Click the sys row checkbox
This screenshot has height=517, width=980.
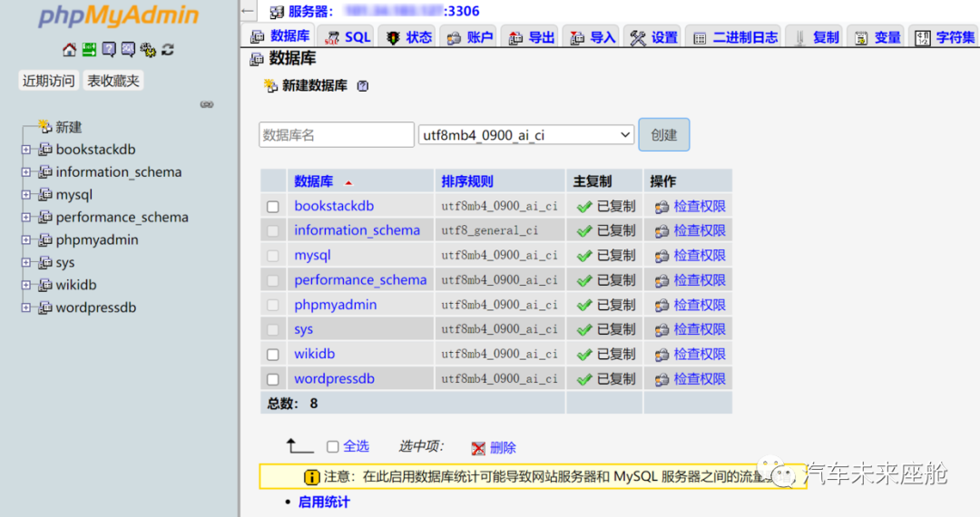(273, 329)
